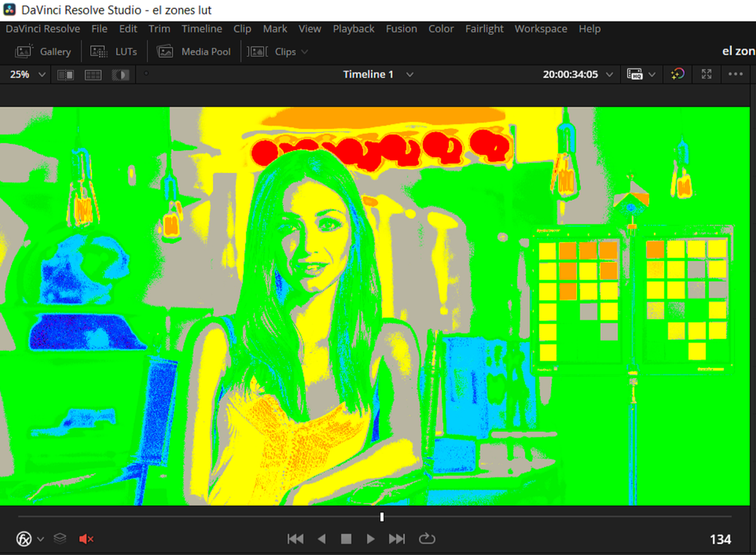Open the viewer three-dot options menu
The width and height of the screenshot is (756, 555).
pos(735,74)
